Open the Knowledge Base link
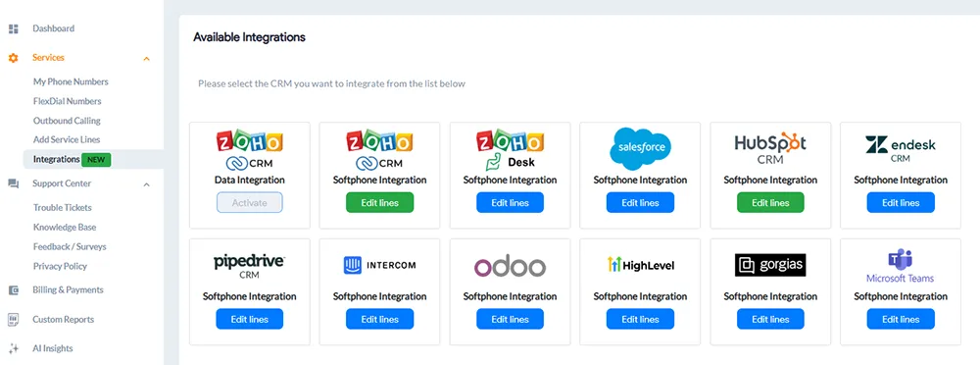Viewport: 980px width, 365px height. point(65,228)
